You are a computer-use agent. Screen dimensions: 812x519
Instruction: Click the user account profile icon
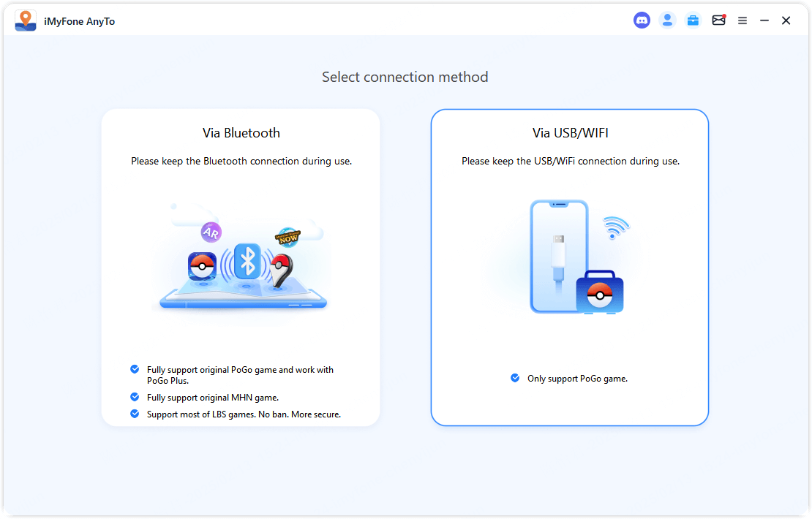(667, 20)
